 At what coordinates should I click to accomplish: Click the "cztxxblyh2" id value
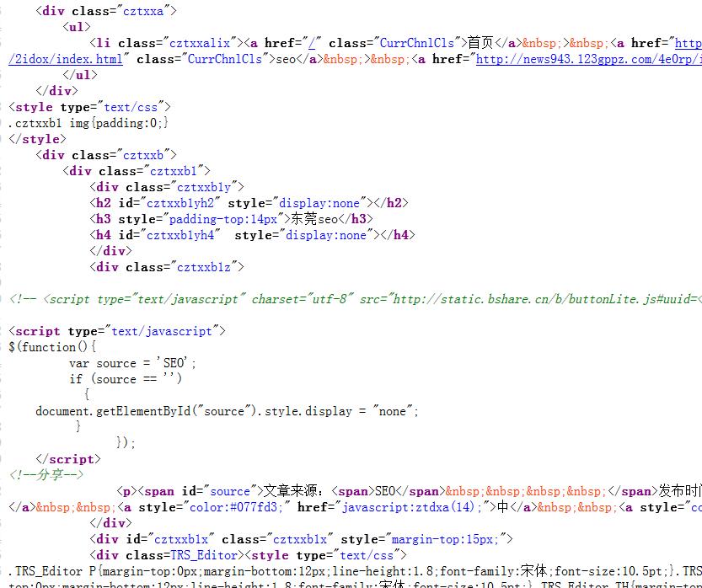(x=180, y=203)
